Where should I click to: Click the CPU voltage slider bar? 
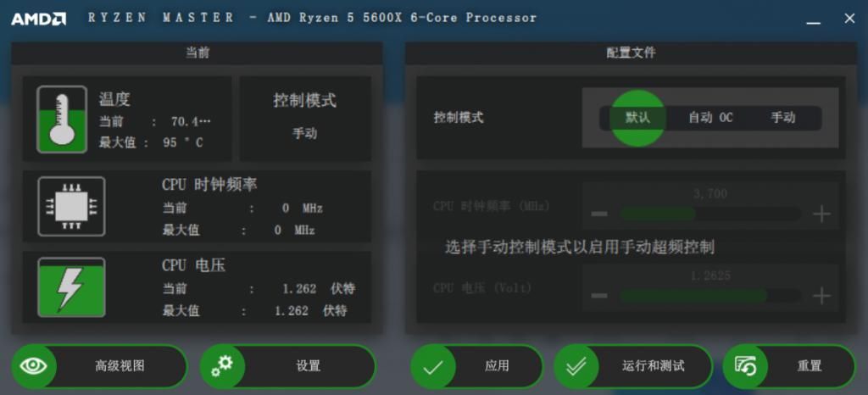(x=710, y=296)
